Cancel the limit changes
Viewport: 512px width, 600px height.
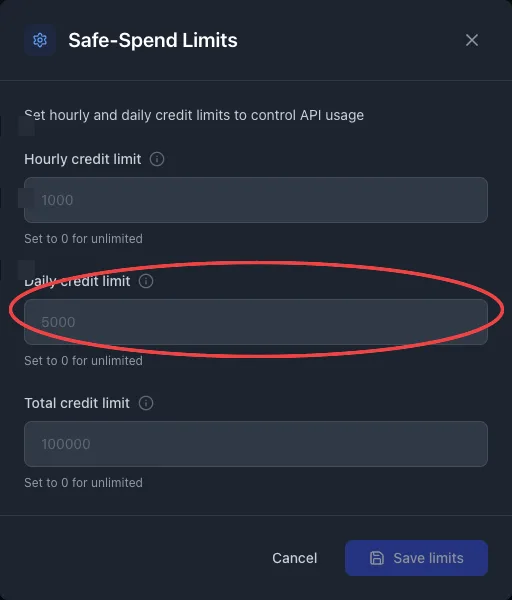(295, 558)
